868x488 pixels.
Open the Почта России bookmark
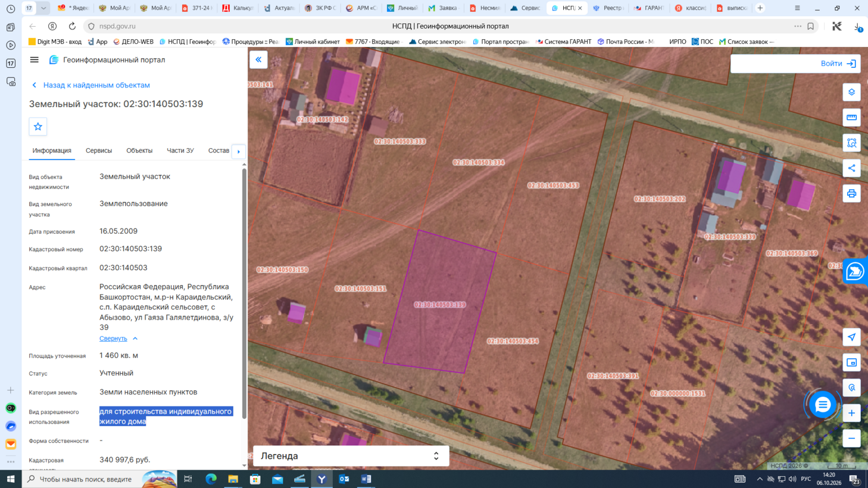(626, 42)
